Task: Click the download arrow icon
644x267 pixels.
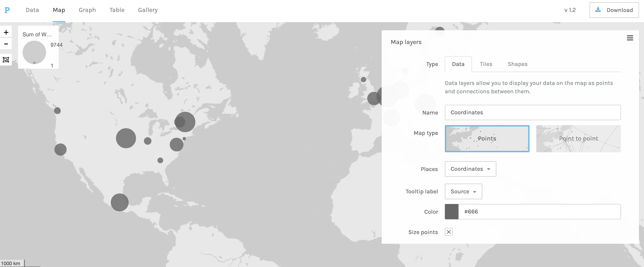Action: coord(598,10)
